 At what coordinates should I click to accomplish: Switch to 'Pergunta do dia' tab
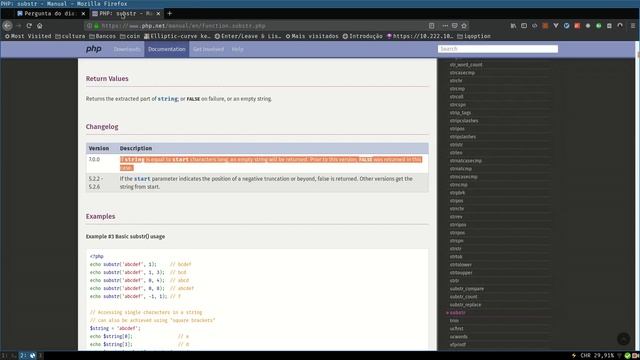pos(51,13)
